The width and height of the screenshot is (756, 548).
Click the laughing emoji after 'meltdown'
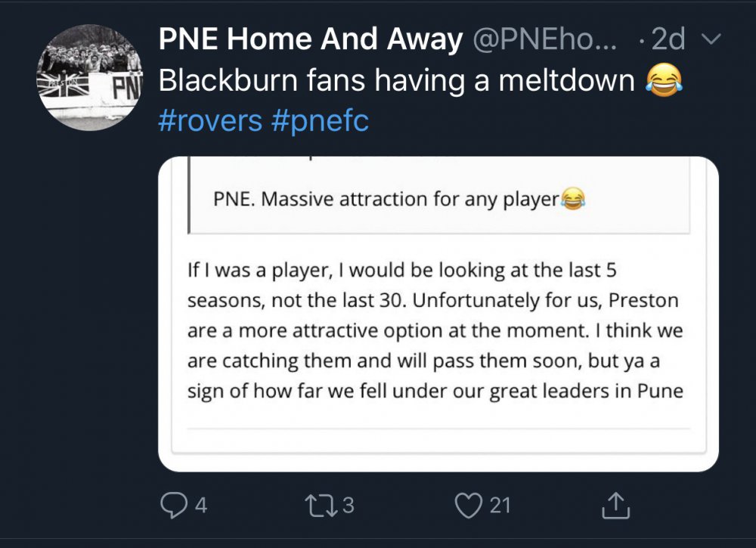tap(663, 80)
